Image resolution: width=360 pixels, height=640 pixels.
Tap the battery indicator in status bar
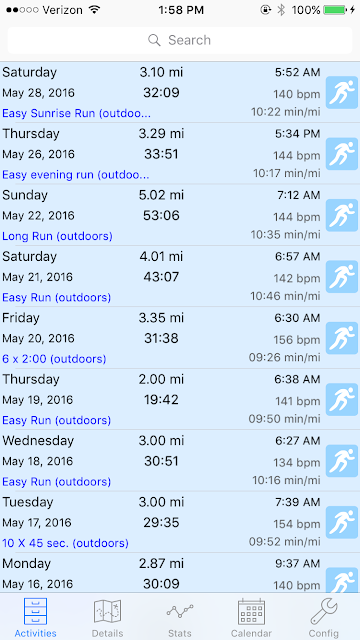click(335, 10)
